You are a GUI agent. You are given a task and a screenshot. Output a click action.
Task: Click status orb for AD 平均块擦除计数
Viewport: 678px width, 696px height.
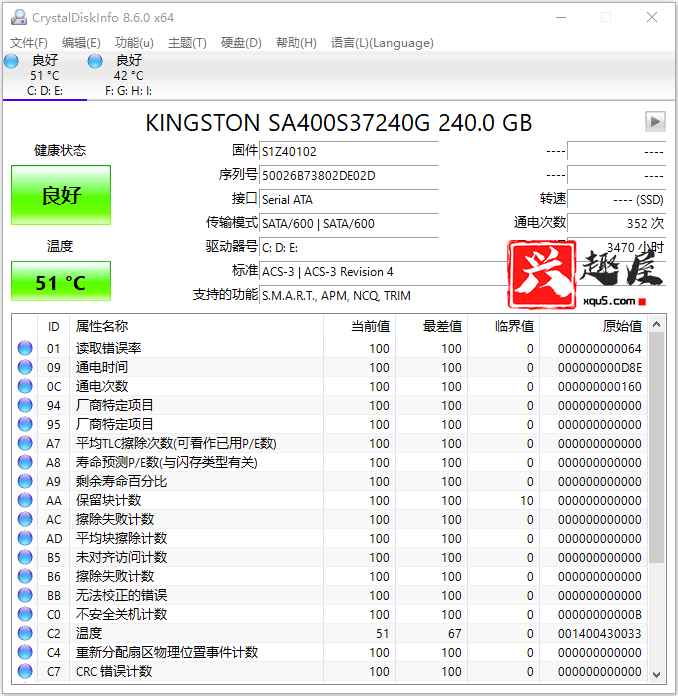coord(25,538)
